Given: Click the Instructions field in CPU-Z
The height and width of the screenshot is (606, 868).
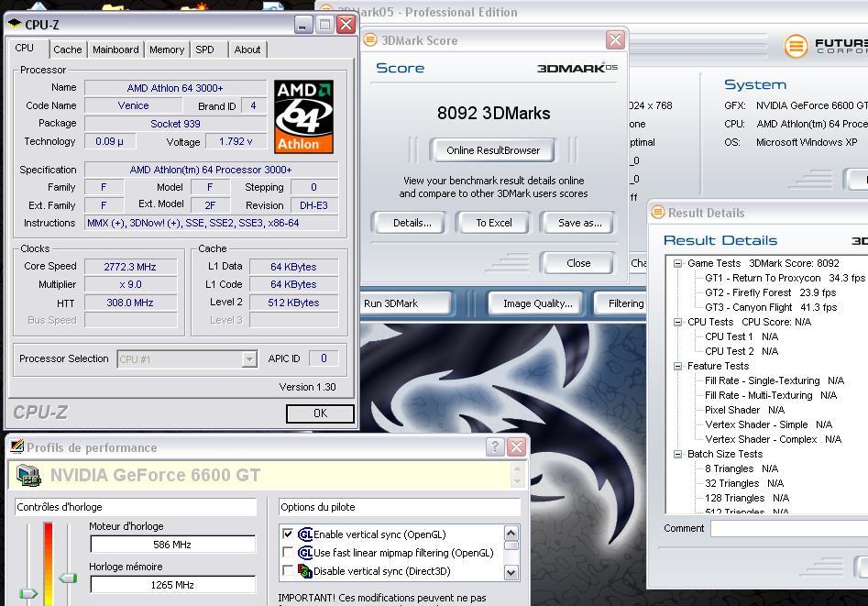Looking at the screenshot, I should click(x=212, y=223).
